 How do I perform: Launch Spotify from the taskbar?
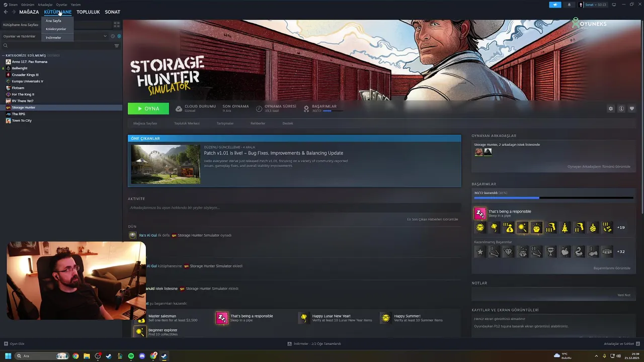131,356
